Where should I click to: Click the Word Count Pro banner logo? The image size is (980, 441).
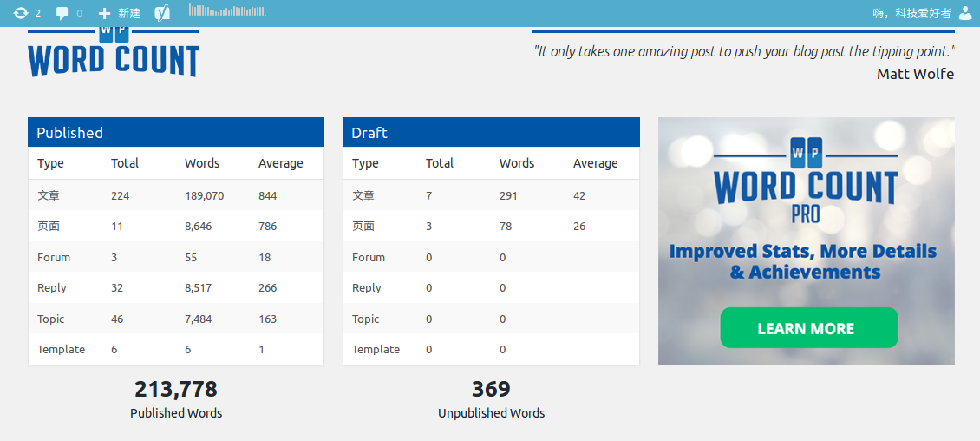(806, 181)
